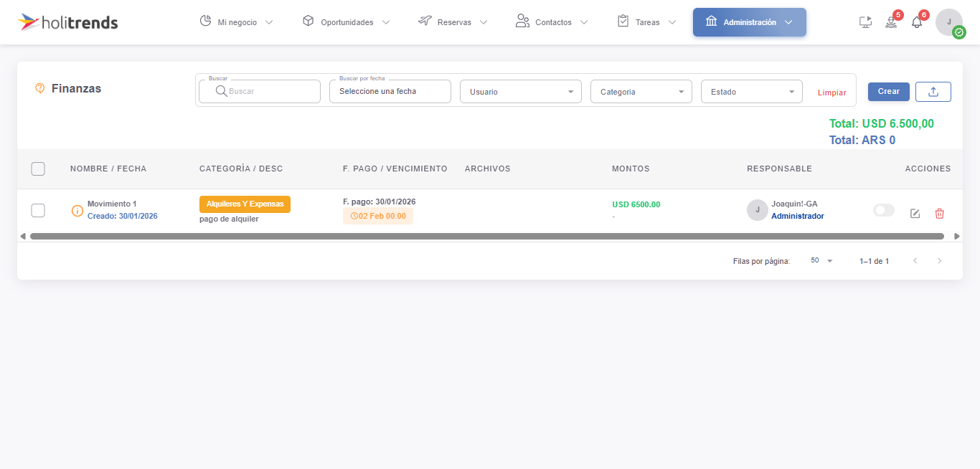Open the Categoria filter dropdown
The height and width of the screenshot is (469, 980).
641,92
